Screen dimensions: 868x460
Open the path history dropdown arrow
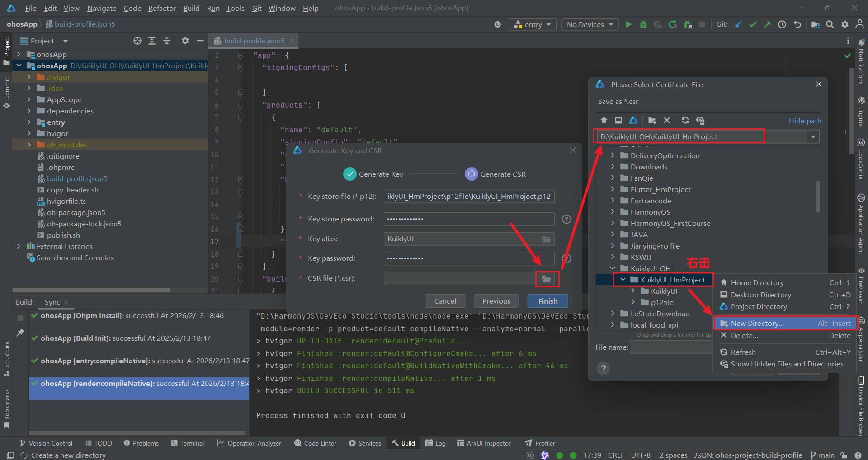click(x=813, y=136)
